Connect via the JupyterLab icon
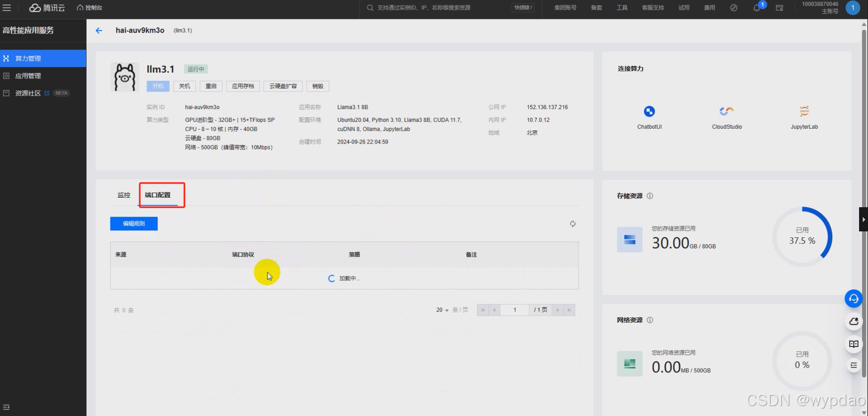Screen dimensions: 868x416 [x=804, y=111]
